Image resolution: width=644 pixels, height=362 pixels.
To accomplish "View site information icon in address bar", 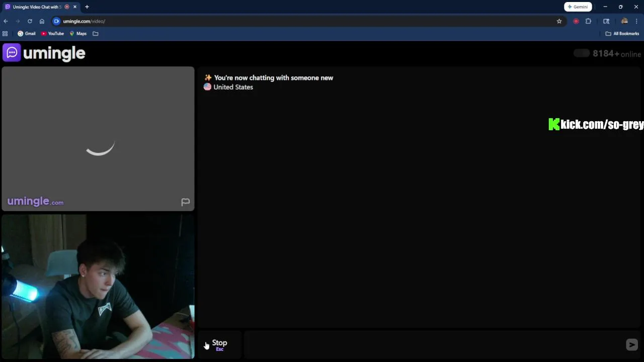I will (56, 21).
